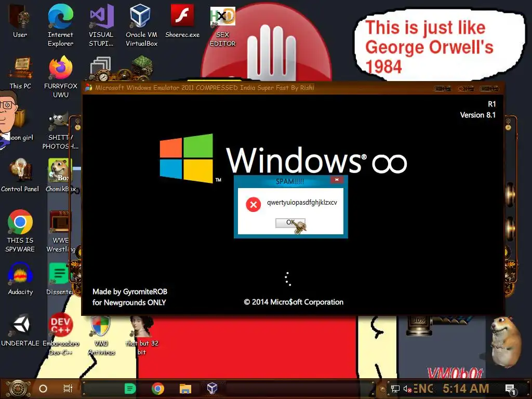Open THIS IS SPYWARE Chrome shortcut
The image size is (532, 399).
(x=20, y=231)
